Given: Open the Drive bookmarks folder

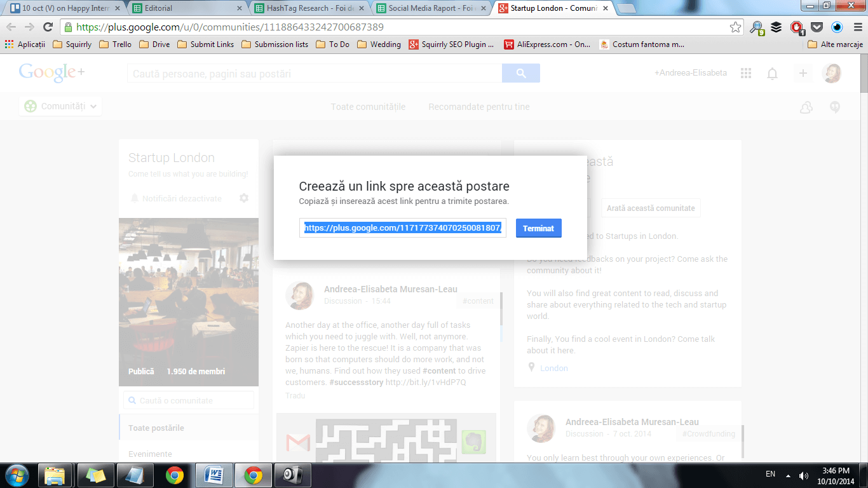Looking at the screenshot, I should pyautogui.click(x=154, y=44).
